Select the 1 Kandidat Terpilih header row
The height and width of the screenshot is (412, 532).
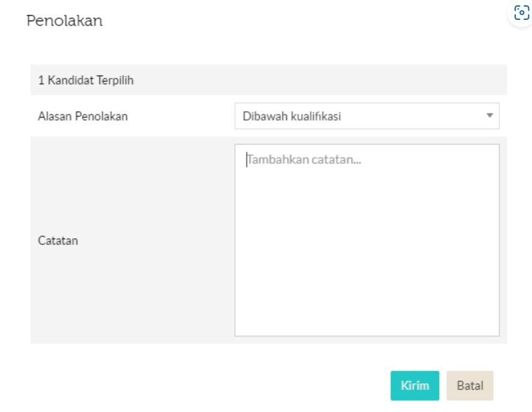click(x=269, y=80)
